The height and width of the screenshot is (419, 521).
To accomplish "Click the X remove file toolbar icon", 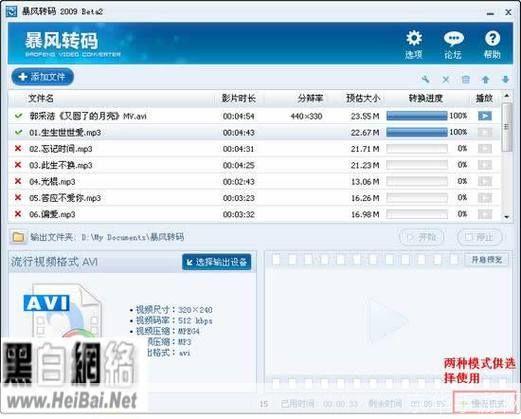I will pyautogui.click(x=446, y=79).
